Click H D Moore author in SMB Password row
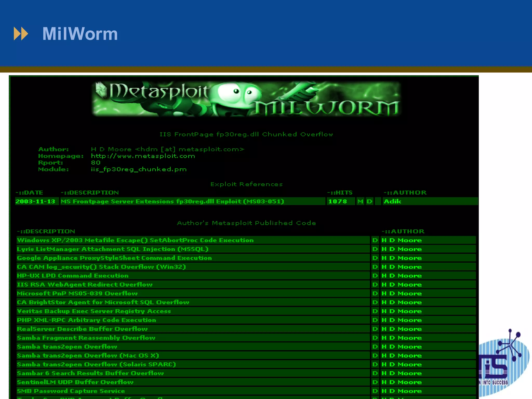The image size is (532, 399). [402, 391]
